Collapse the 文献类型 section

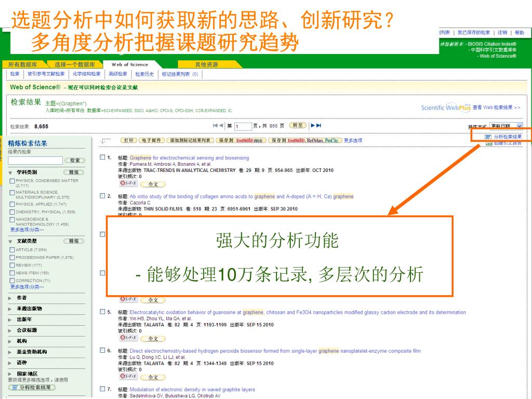10,242
